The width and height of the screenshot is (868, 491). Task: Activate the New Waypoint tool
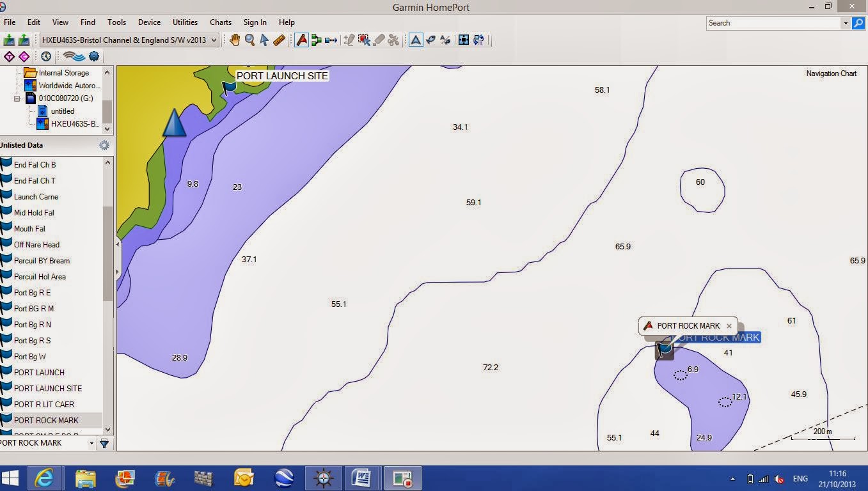click(302, 40)
